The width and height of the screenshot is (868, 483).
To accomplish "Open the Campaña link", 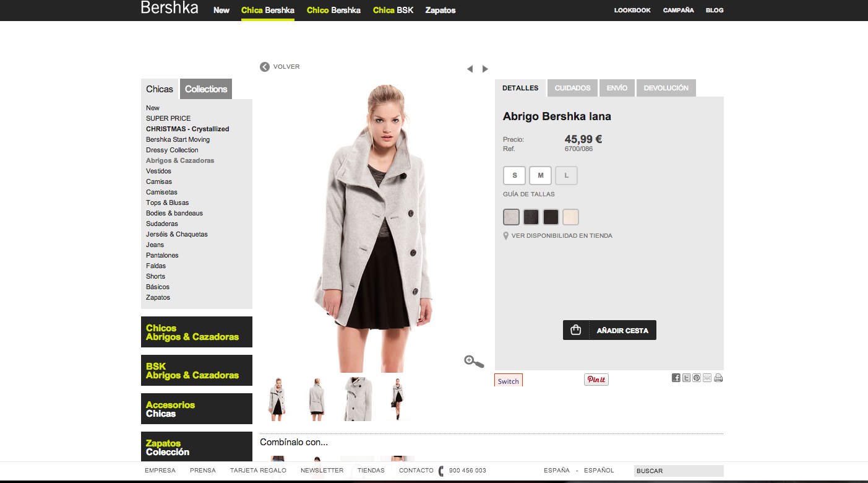I will point(679,11).
